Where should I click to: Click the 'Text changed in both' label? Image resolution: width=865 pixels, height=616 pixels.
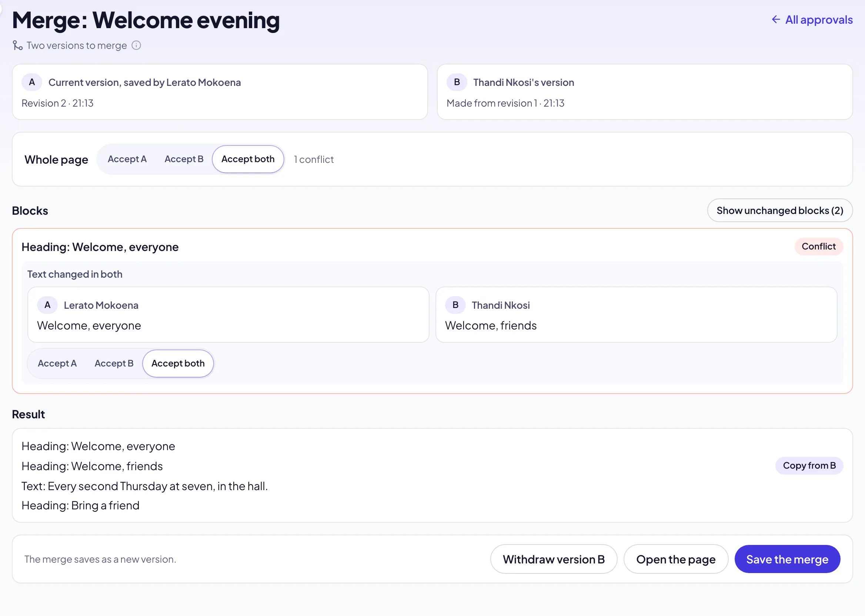tap(75, 274)
